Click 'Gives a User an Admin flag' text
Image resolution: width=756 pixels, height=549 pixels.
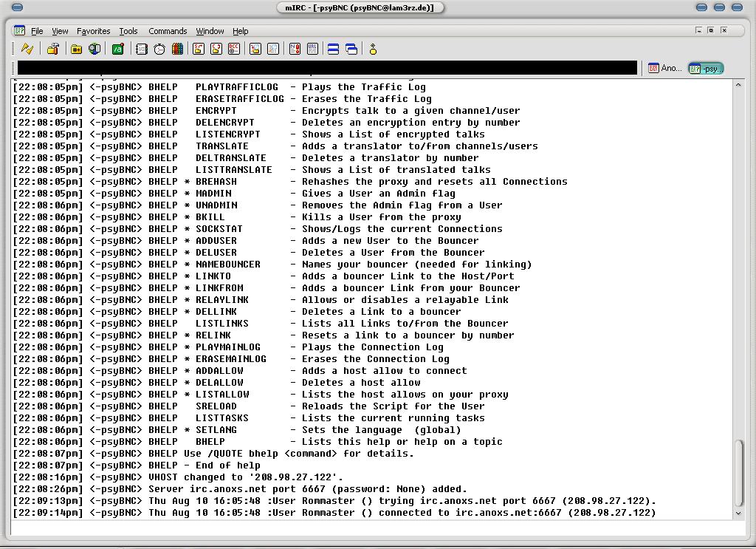click(379, 194)
